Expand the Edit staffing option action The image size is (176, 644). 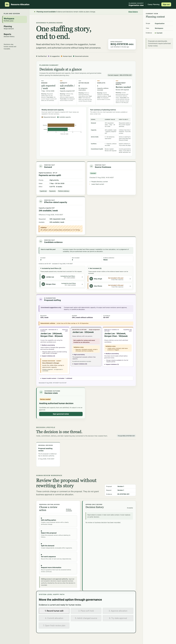click(58, 521)
